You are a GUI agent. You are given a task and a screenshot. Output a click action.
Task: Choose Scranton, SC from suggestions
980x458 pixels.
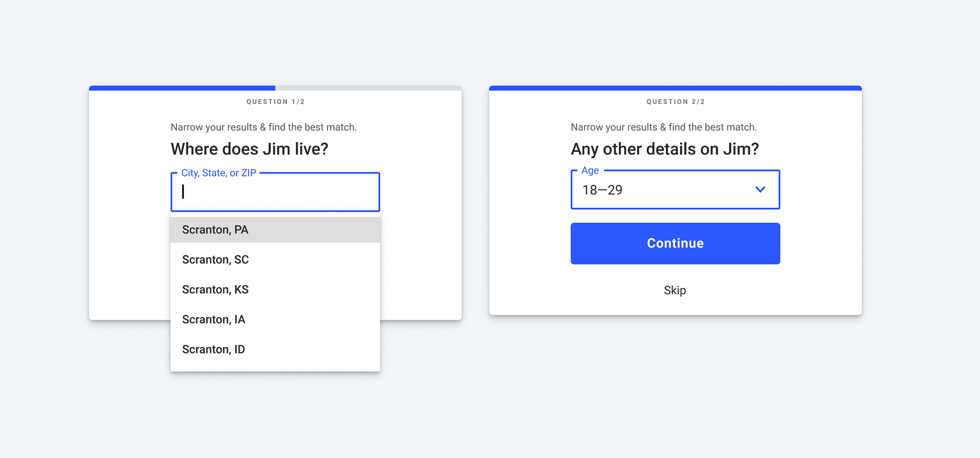click(275, 260)
